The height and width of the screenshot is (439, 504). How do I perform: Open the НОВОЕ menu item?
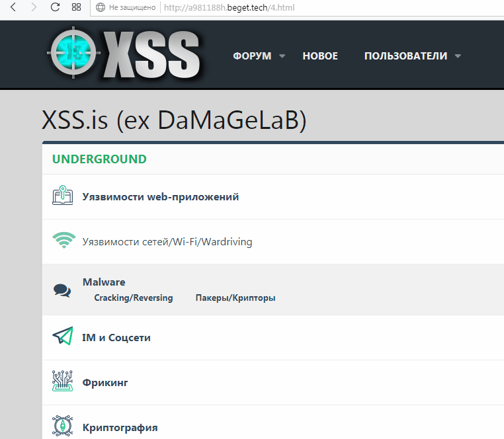click(x=320, y=56)
